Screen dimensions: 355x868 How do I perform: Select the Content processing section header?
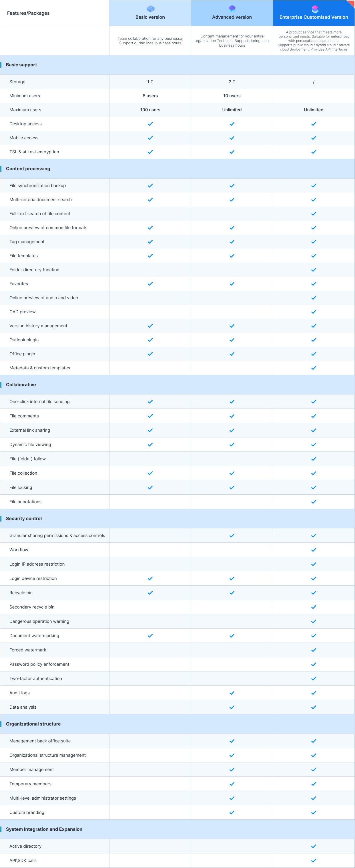pyautogui.click(x=28, y=169)
